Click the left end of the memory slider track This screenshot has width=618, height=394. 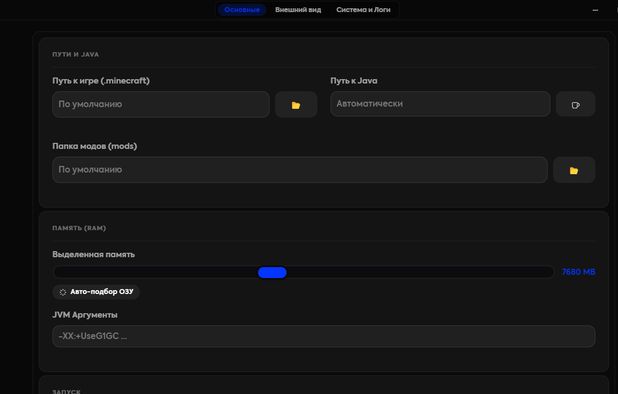[x=57, y=272]
